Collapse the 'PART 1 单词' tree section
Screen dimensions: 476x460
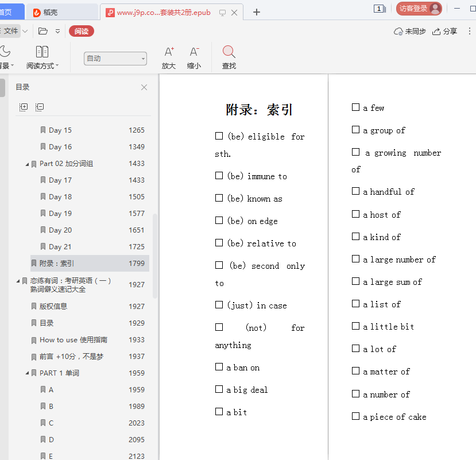point(27,373)
